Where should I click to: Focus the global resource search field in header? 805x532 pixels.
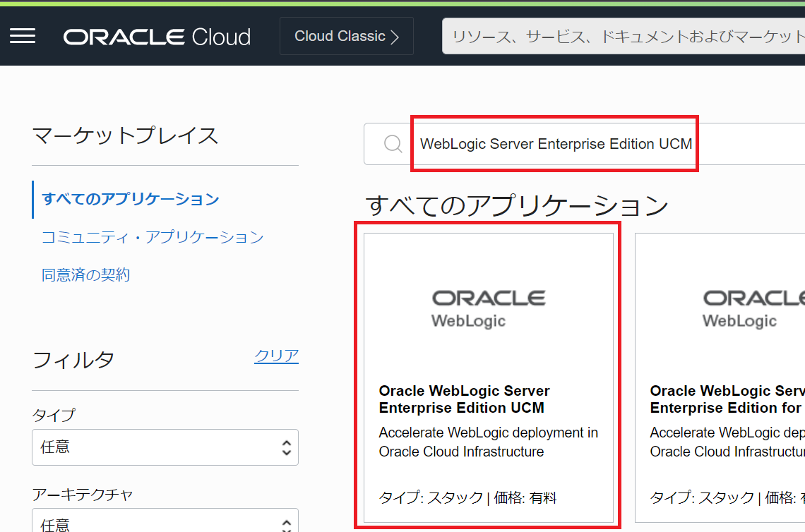(x=621, y=37)
